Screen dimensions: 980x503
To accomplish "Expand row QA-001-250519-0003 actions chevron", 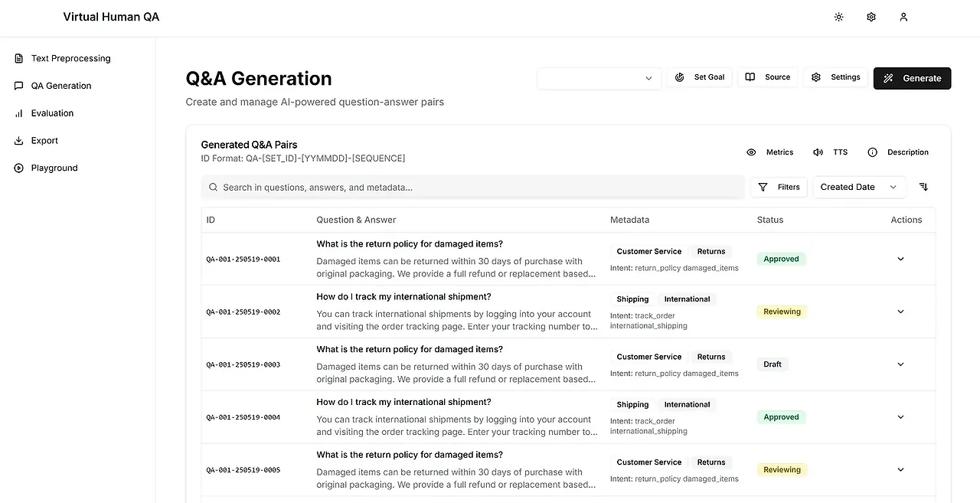I will (x=900, y=364).
